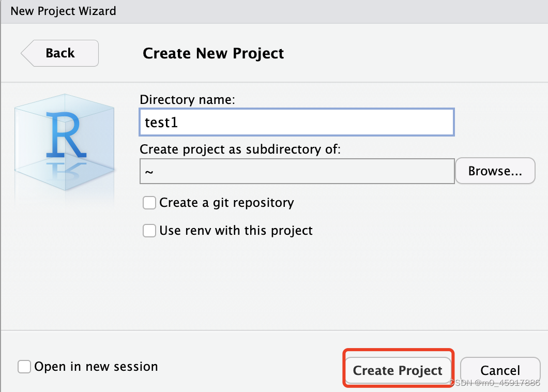The width and height of the screenshot is (548, 392).
Task: Click the Cancel button
Action: click(x=500, y=370)
